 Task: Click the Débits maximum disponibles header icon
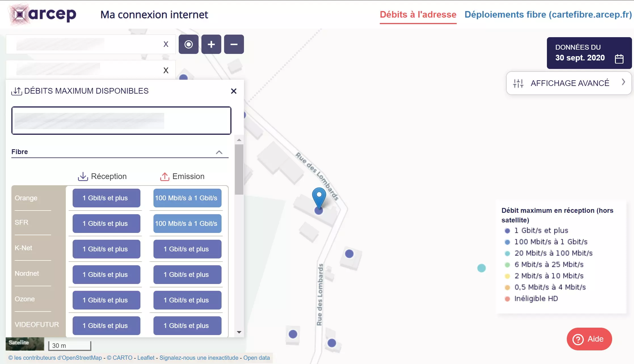pyautogui.click(x=17, y=91)
